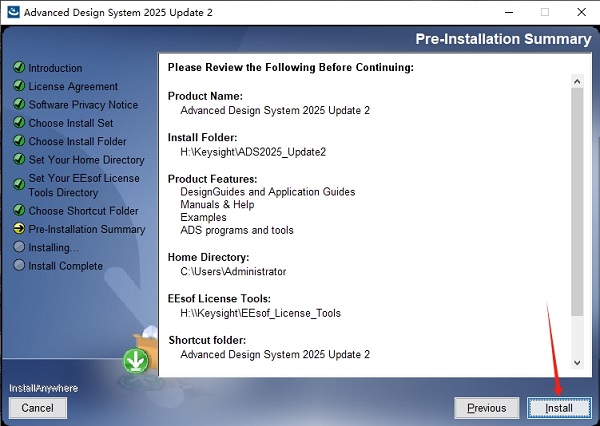Click the Set Your Home Directory label
This screenshot has width=600, height=426.
point(86,160)
